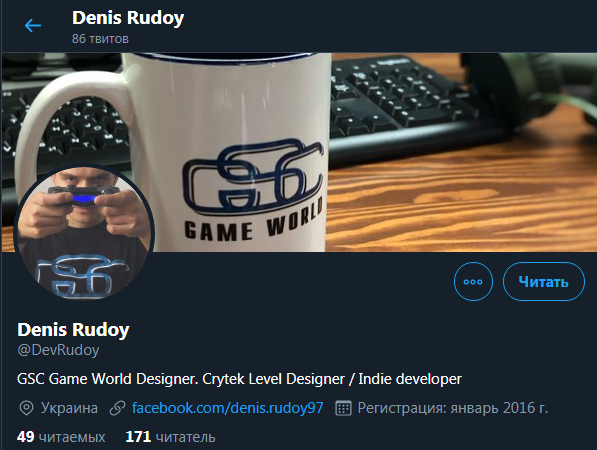Click the Украина location text
Viewport: 597px width, 450px height.
coord(69,408)
